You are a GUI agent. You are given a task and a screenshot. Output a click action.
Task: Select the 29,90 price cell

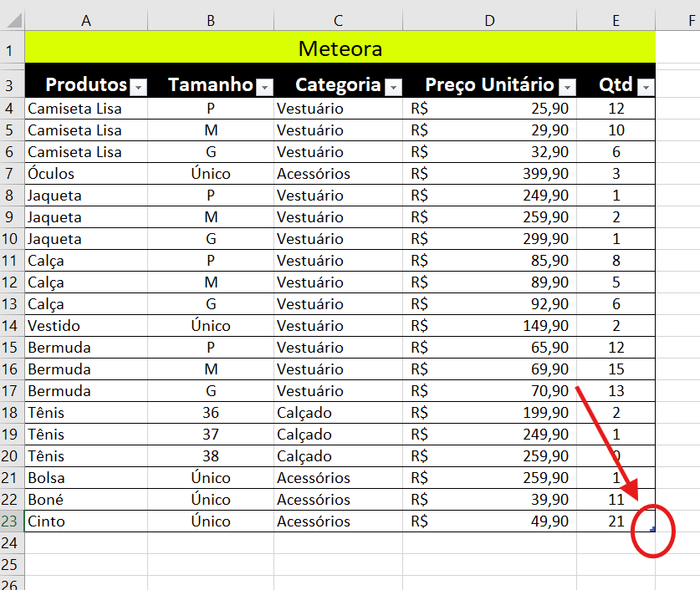(490, 130)
